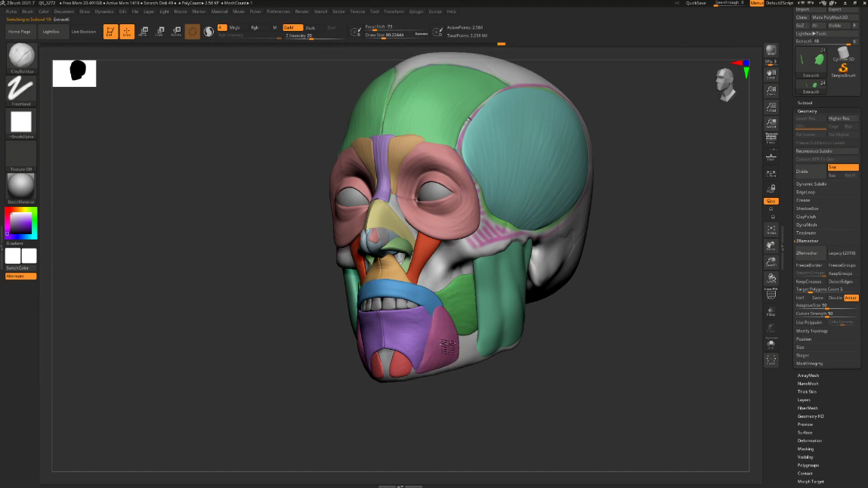868x488 pixels.
Task: Expand the EdgeLoop subsection
Action: click(805, 192)
